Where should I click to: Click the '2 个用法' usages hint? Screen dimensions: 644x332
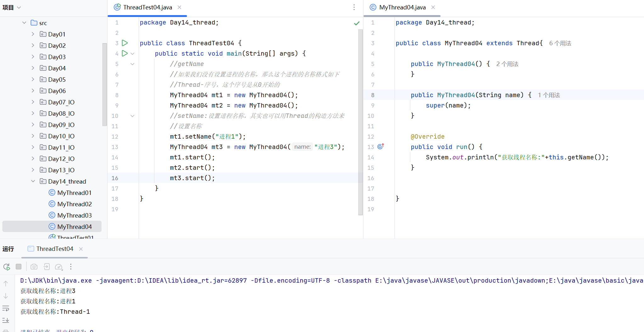click(507, 64)
